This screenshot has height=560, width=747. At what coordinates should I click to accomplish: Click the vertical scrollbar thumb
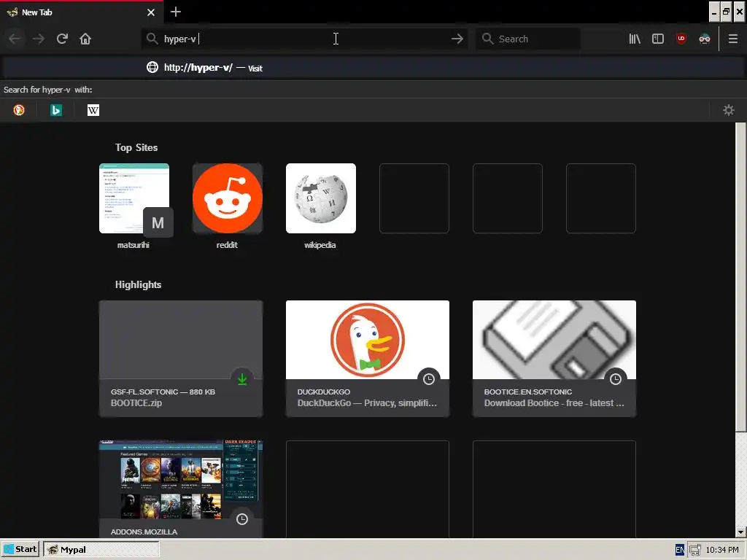coord(740,277)
